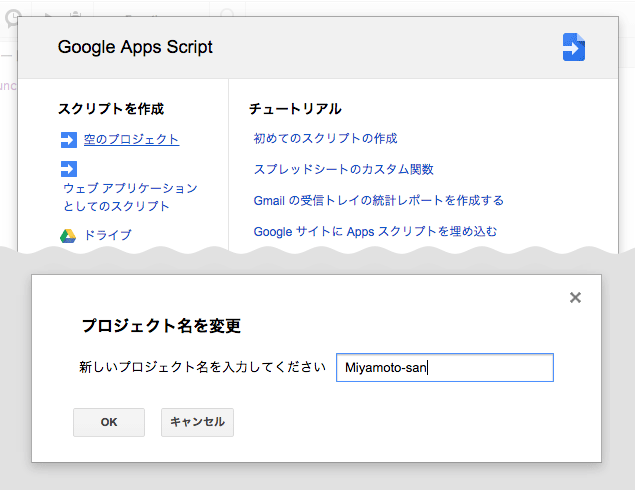Confirm the rename with OK
The height and width of the screenshot is (490, 635).
109,422
